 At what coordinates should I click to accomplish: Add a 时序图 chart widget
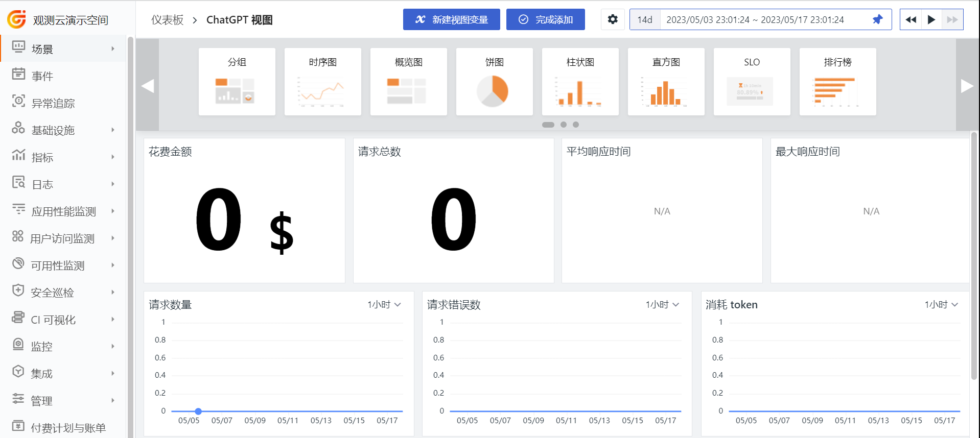323,82
